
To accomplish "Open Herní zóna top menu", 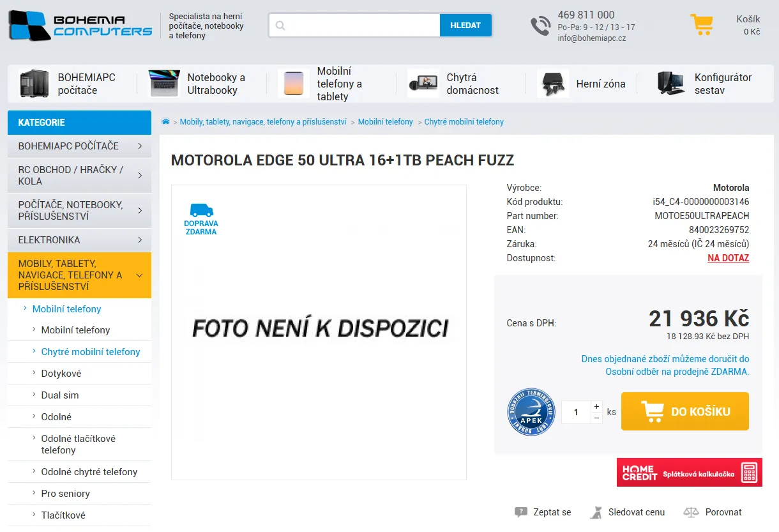I will (x=601, y=84).
